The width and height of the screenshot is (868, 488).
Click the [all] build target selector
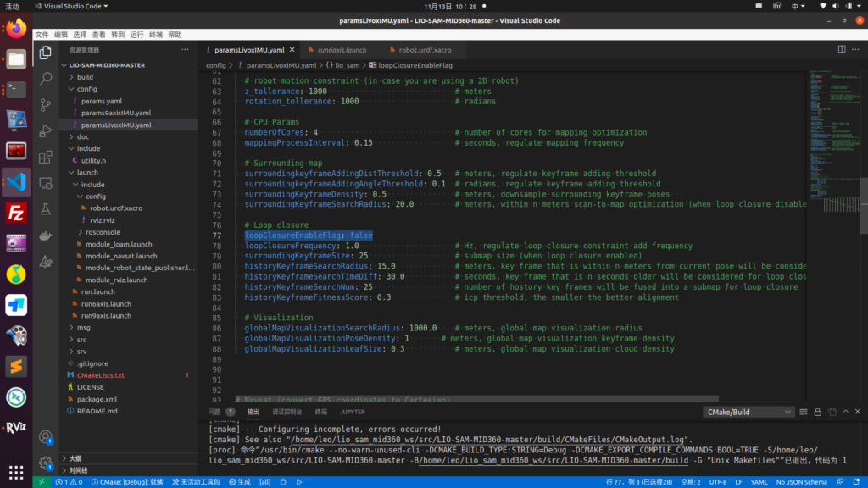pyautogui.click(x=265, y=482)
